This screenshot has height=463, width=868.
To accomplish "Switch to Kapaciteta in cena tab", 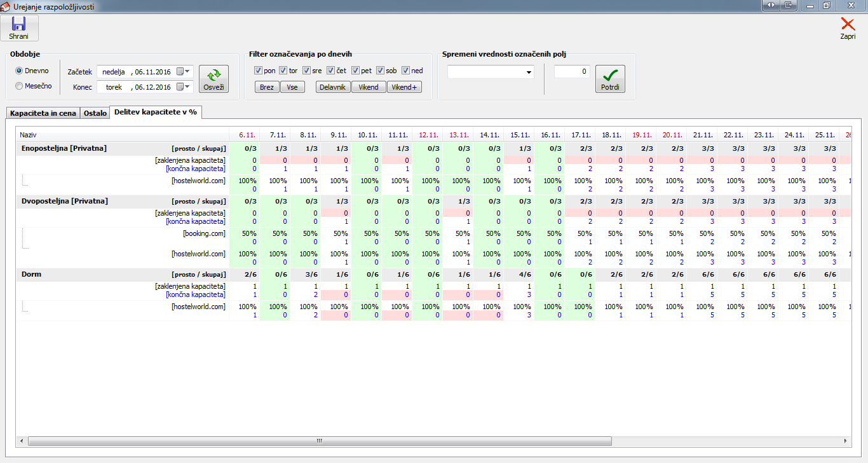I will [x=43, y=113].
